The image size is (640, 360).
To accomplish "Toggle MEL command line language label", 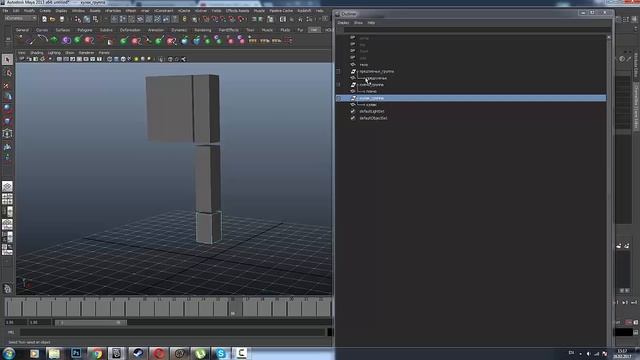I will pos(11,332).
